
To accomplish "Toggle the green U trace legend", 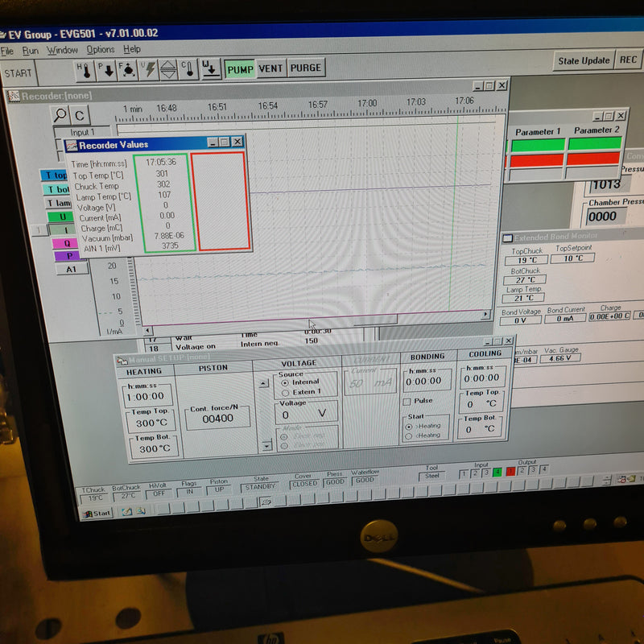I will (x=60, y=217).
